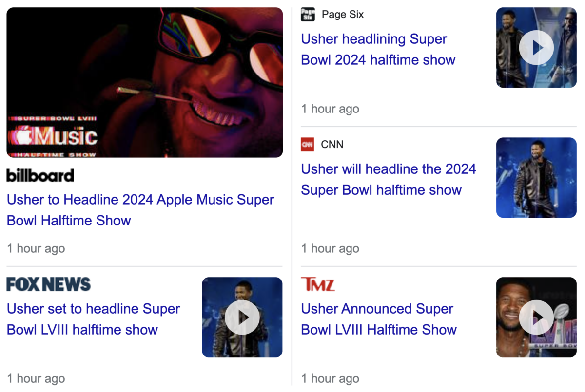Click the Page Six source icon
This screenshot has height=392, width=585.
click(308, 15)
